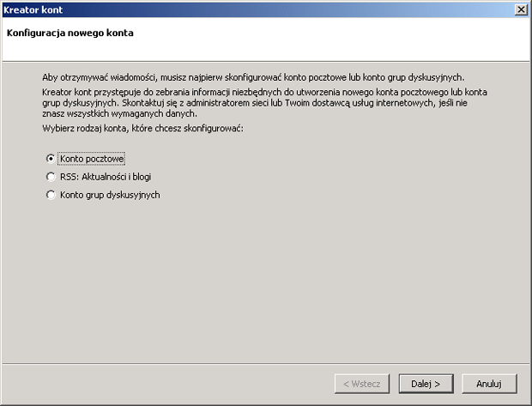This screenshot has height=406, width=532.
Task: Click the Dalej > button
Action: click(426, 383)
